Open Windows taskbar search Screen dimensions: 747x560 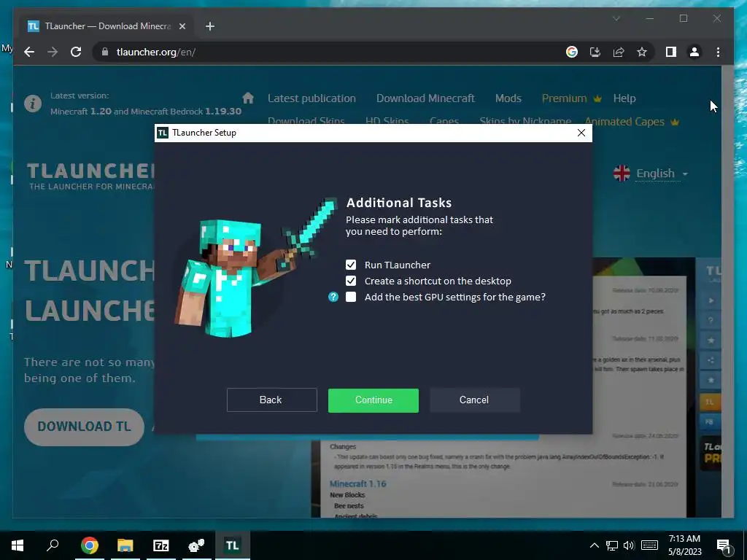pyautogui.click(x=53, y=545)
